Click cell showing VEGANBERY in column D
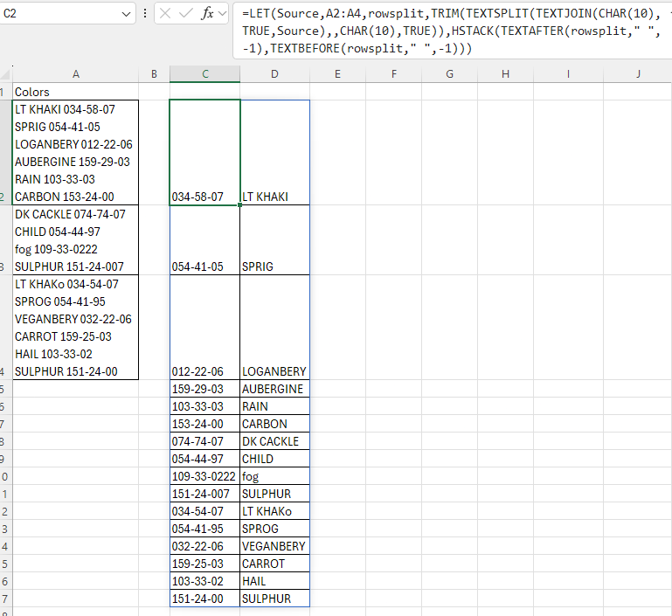 coord(274,546)
